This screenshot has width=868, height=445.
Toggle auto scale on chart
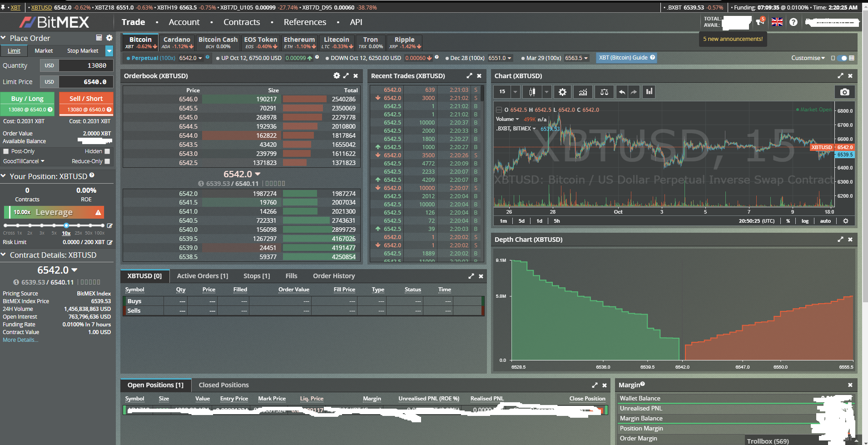tap(825, 221)
